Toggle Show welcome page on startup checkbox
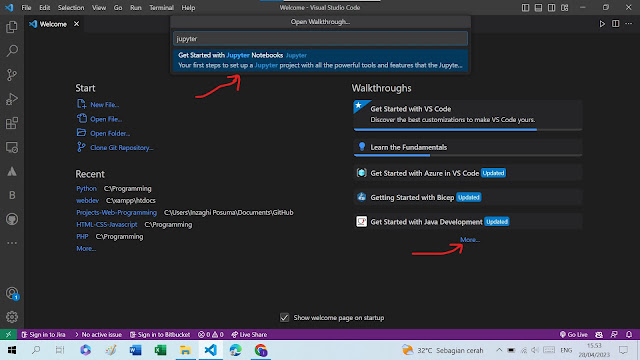Viewport: 640px width, 360px height. [x=284, y=318]
